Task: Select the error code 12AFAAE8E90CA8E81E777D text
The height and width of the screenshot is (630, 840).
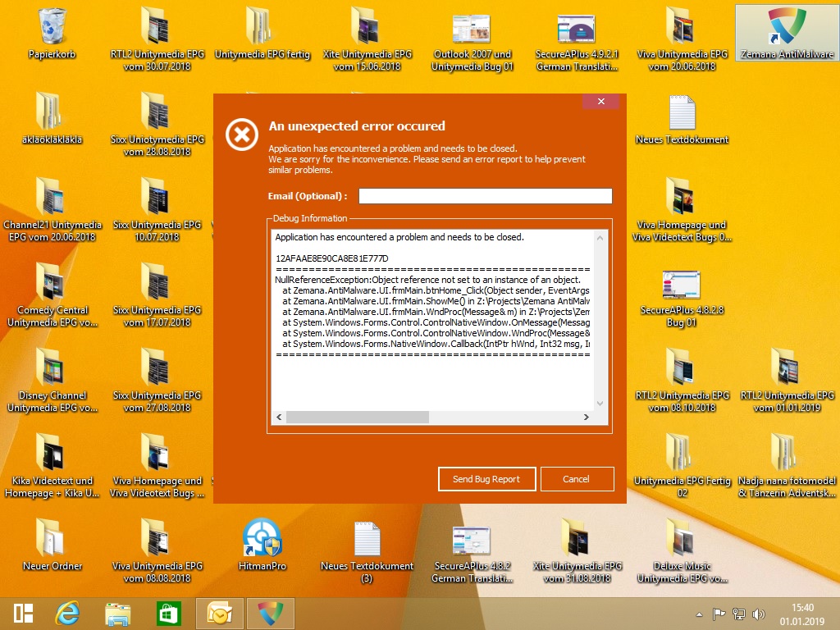Action: pyautogui.click(x=331, y=258)
